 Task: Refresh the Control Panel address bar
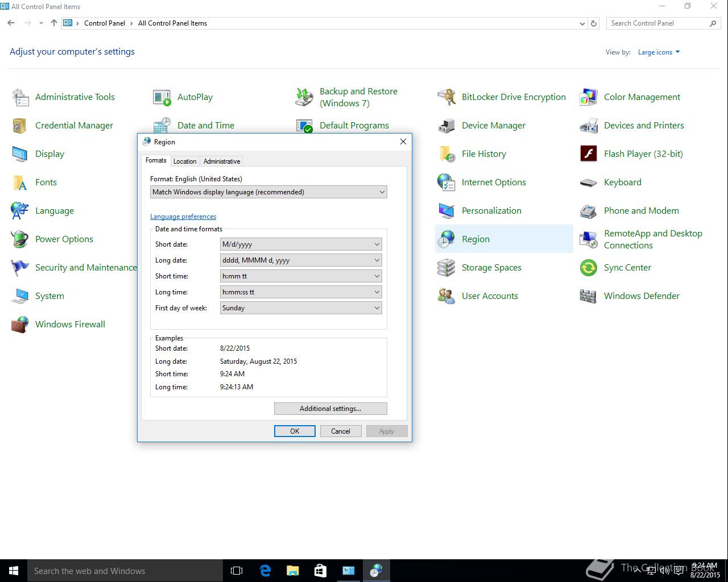pyautogui.click(x=594, y=23)
